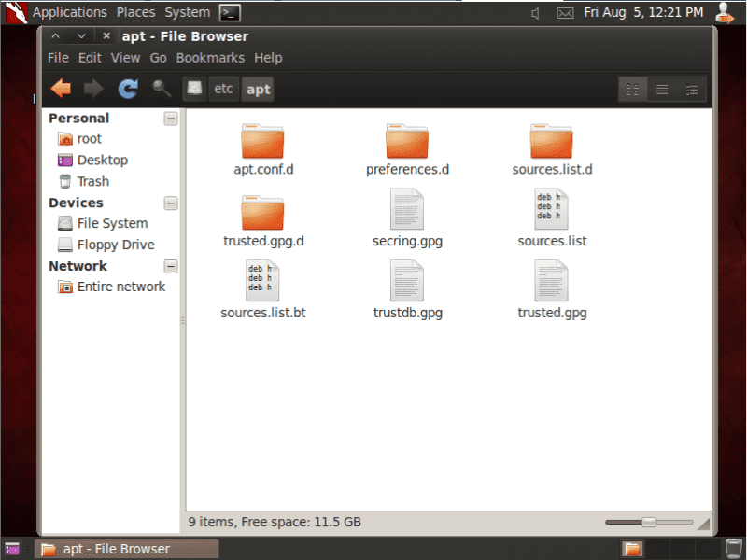The image size is (747, 560).
Task: Select the trusted.gpg file icon
Action: click(551, 281)
